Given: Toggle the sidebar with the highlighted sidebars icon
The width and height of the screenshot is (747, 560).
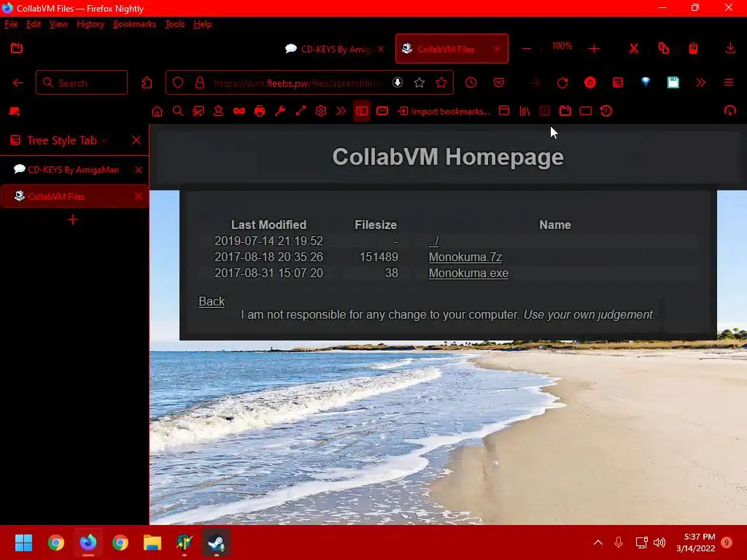Looking at the screenshot, I should [362, 112].
